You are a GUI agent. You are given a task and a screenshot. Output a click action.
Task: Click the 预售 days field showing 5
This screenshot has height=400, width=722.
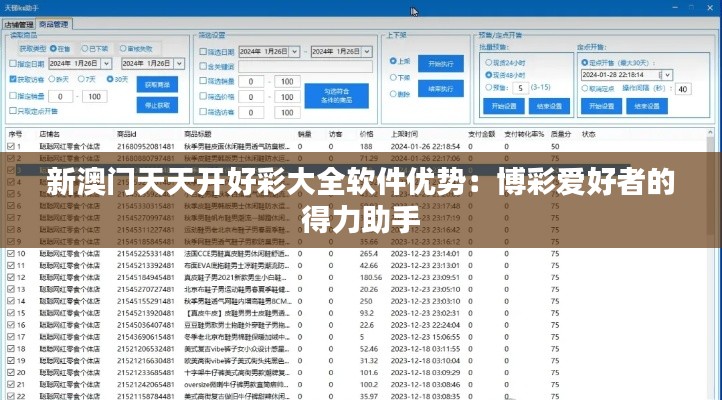(x=520, y=87)
